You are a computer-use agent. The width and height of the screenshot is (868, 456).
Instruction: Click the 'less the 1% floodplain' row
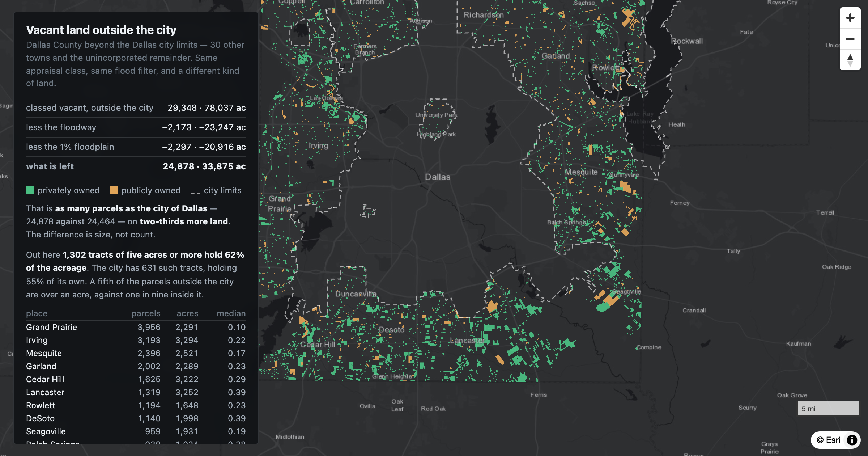point(136,147)
